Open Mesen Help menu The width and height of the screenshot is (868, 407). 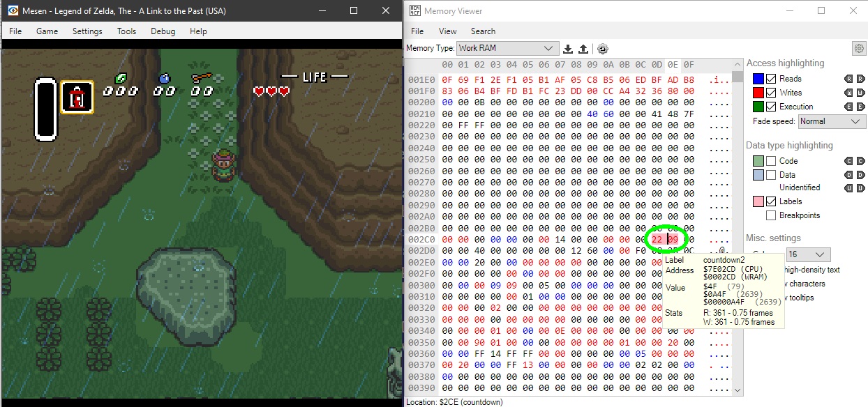pos(198,31)
